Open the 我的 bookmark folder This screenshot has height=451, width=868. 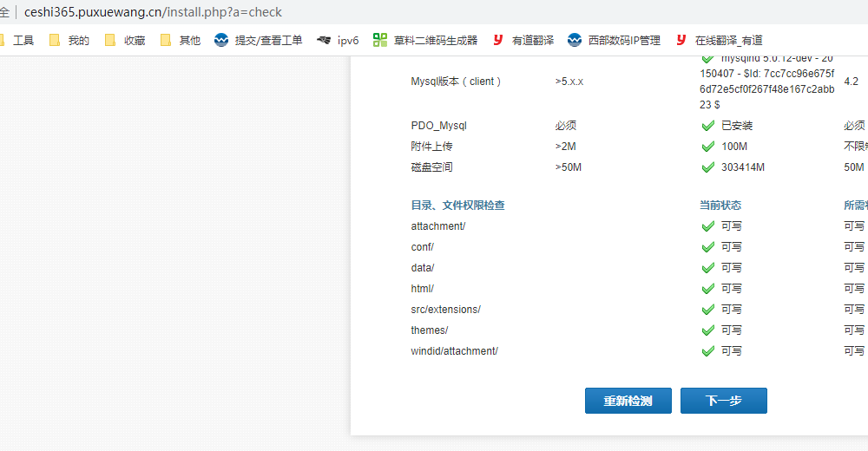[69, 41]
